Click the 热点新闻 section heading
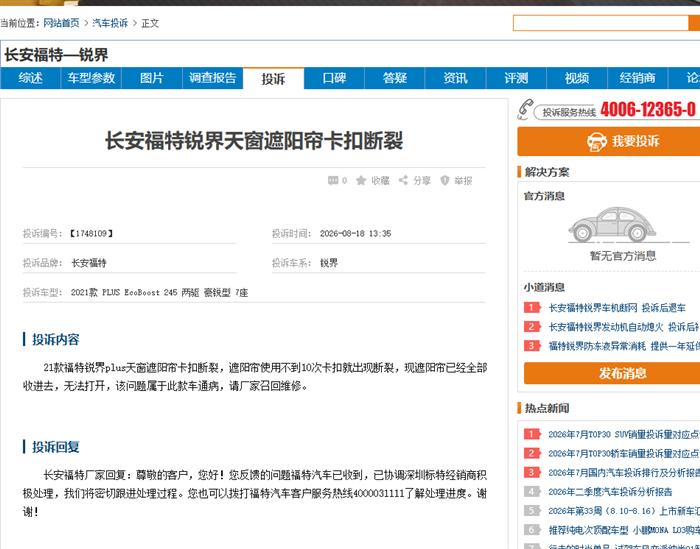The image size is (700, 549). 547,408
